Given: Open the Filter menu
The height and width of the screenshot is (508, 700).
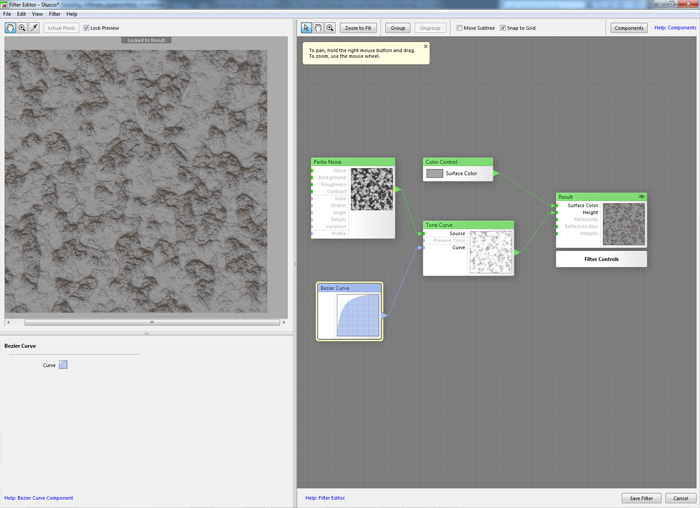Looking at the screenshot, I should [x=55, y=14].
